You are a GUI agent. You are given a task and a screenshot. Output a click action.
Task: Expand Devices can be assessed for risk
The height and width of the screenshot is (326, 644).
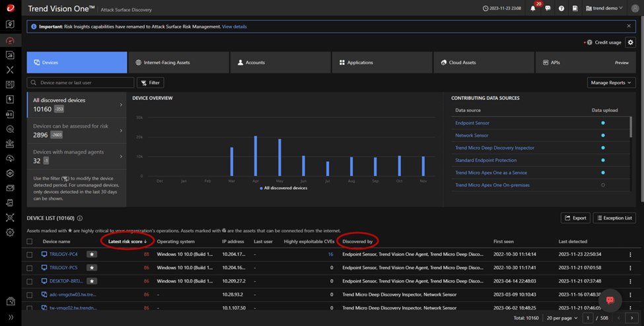point(77,130)
